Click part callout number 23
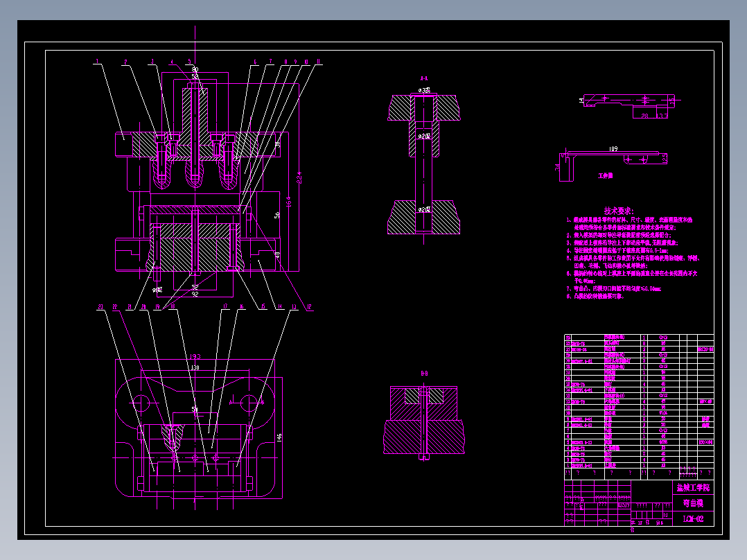 [x=100, y=306]
